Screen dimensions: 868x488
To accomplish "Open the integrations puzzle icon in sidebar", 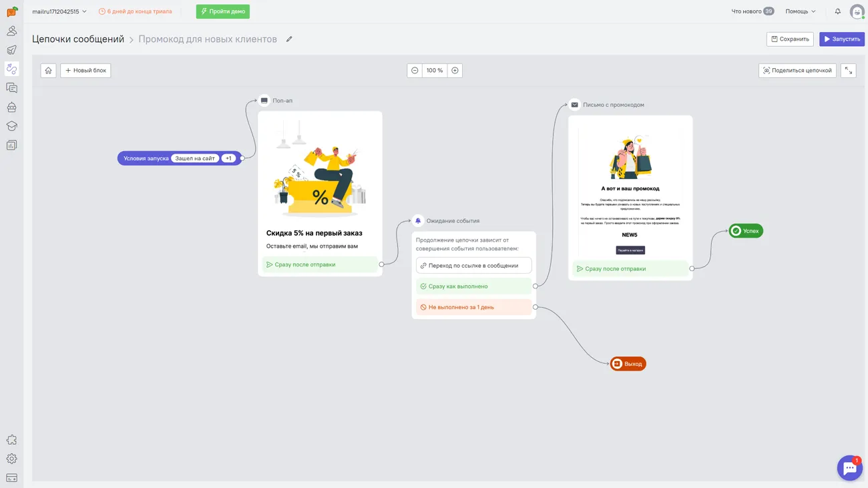I will point(11,440).
